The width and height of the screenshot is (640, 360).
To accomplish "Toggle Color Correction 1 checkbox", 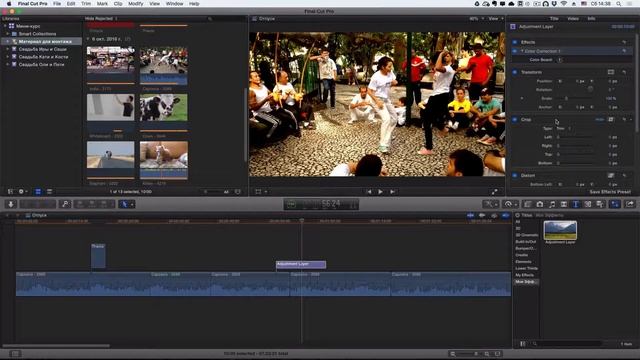I will [515, 51].
